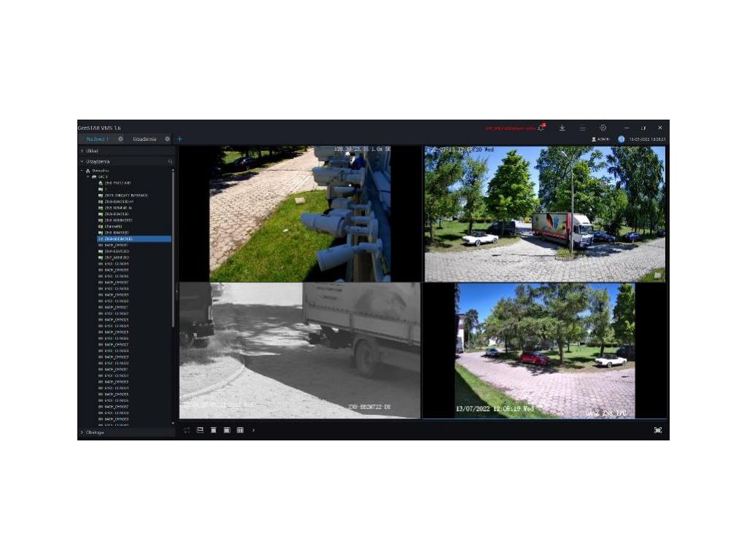Collapse the root node of the device tree

click(82, 171)
